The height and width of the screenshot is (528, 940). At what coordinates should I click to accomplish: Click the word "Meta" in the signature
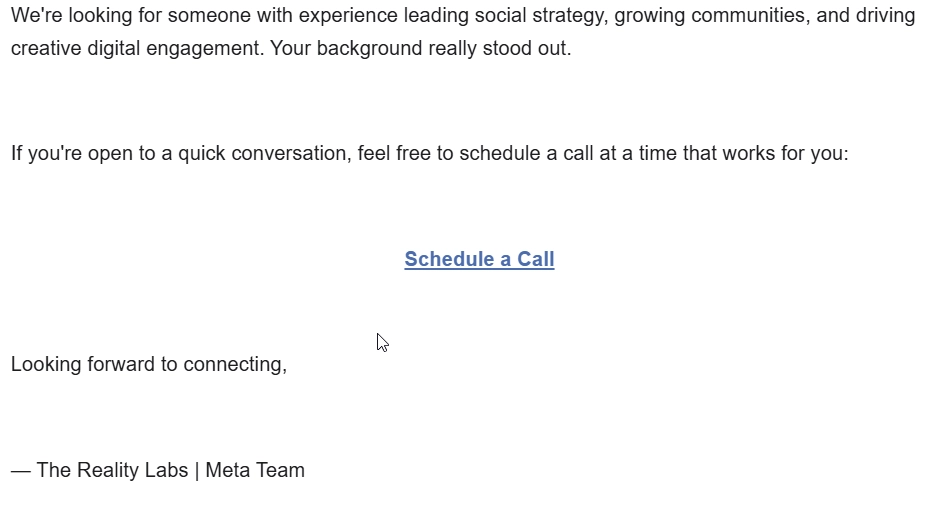coord(229,470)
